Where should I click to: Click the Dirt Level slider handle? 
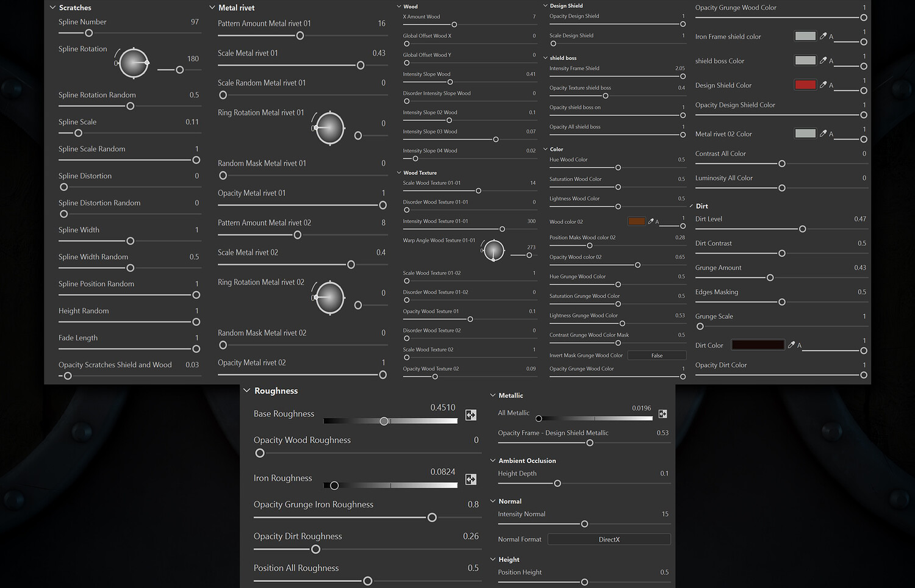(803, 229)
